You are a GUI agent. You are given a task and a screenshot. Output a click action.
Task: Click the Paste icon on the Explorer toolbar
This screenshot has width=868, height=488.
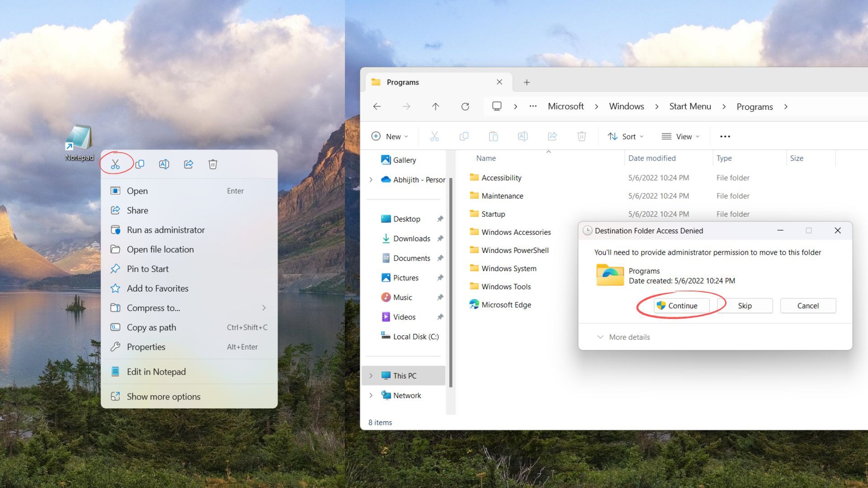point(493,136)
